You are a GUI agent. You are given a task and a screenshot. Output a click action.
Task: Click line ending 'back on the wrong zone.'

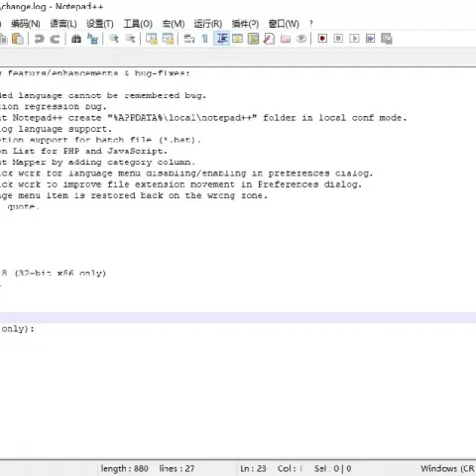[x=134, y=195]
